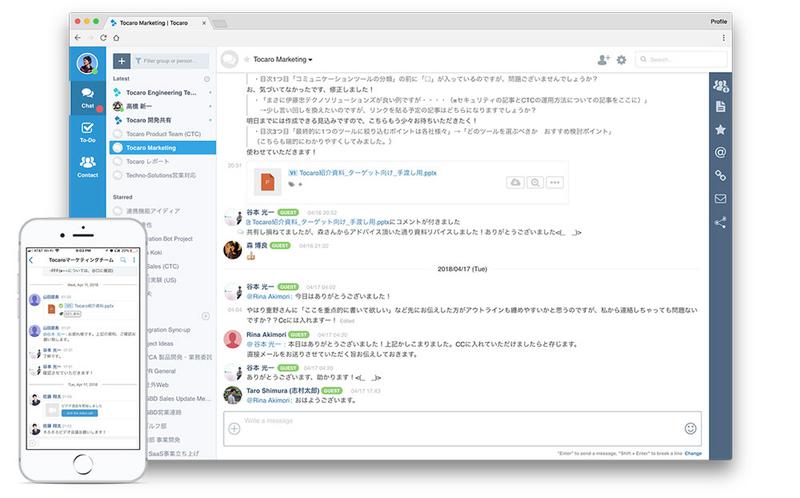
Task: Open commented pptx file link from 谷本 光一
Action: tap(318, 222)
